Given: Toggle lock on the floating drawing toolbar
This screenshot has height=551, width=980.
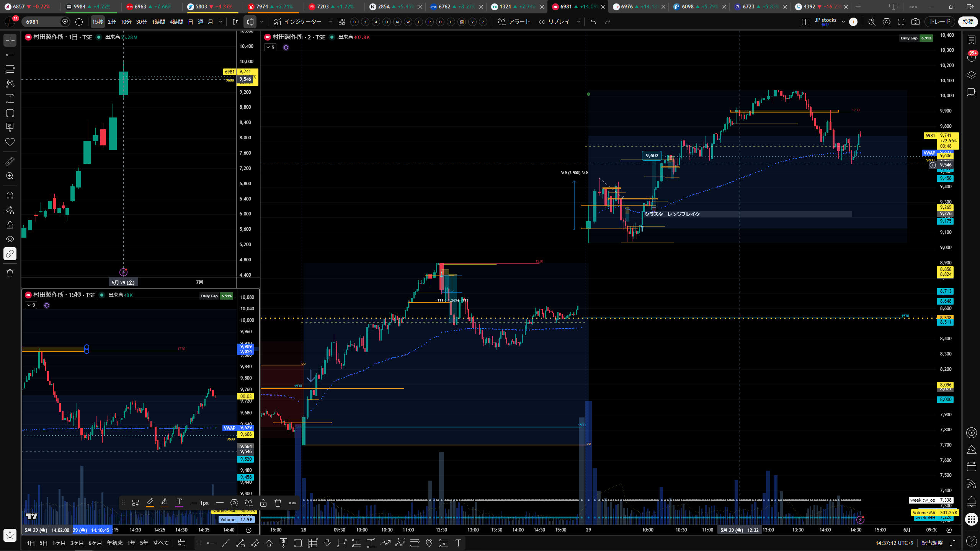Looking at the screenshot, I should point(263,503).
